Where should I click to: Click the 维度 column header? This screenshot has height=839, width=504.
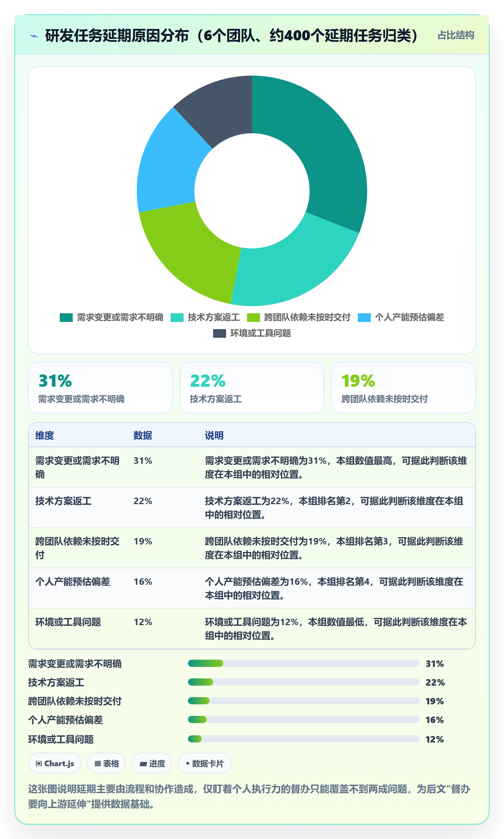[x=45, y=435]
